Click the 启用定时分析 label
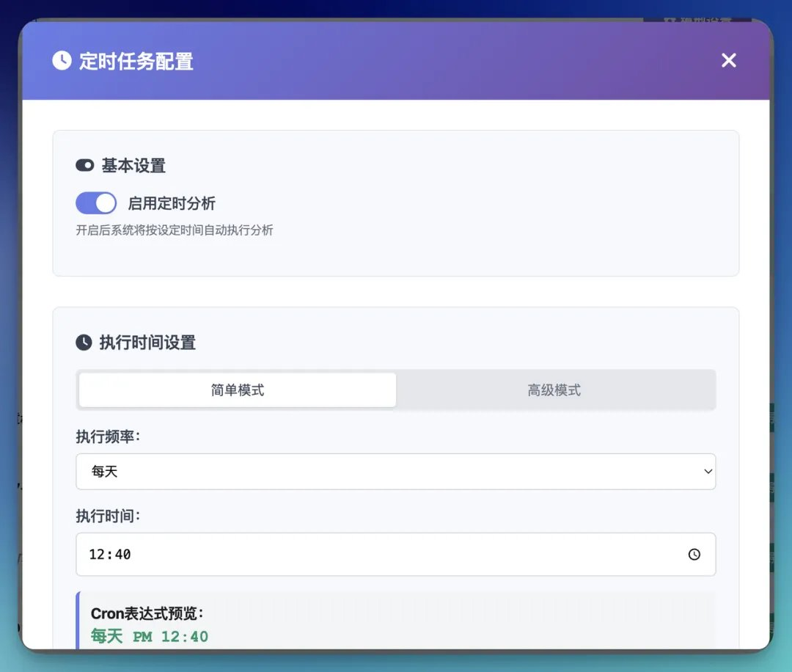The height and width of the screenshot is (672, 792). click(172, 204)
